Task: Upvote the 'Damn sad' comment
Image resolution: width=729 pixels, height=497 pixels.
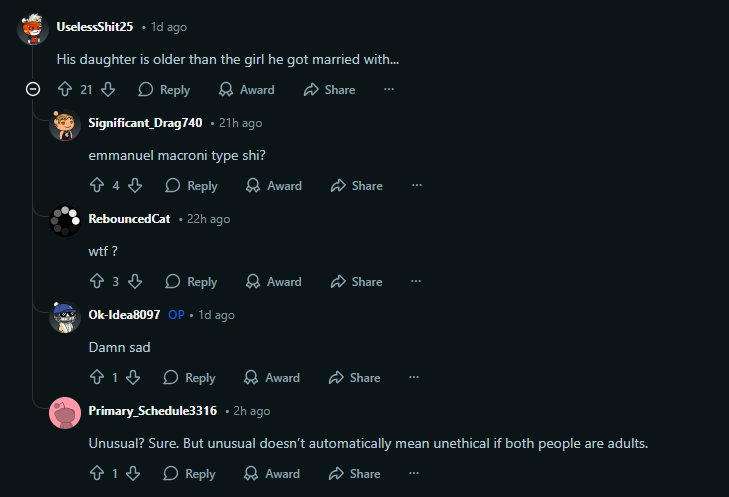Action: pyautogui.click(x=97, y=378)
